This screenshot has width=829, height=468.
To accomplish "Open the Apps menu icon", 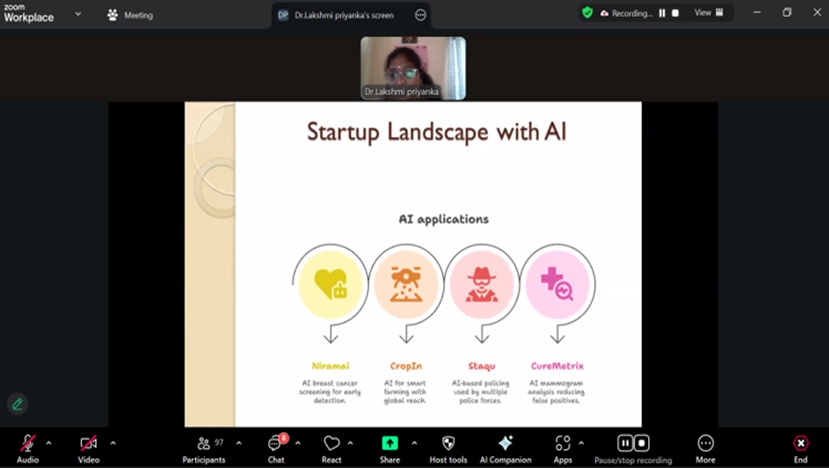I will coord(562,443).
